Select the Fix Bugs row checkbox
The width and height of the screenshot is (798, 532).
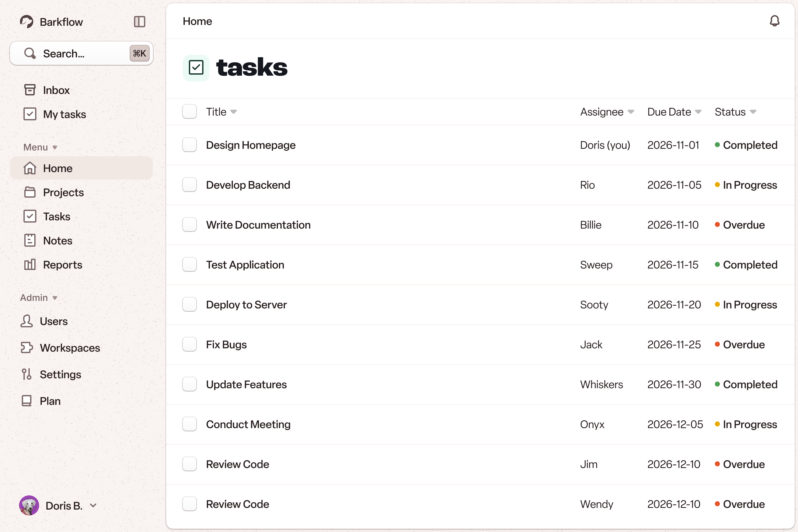(x=189, y=344)
